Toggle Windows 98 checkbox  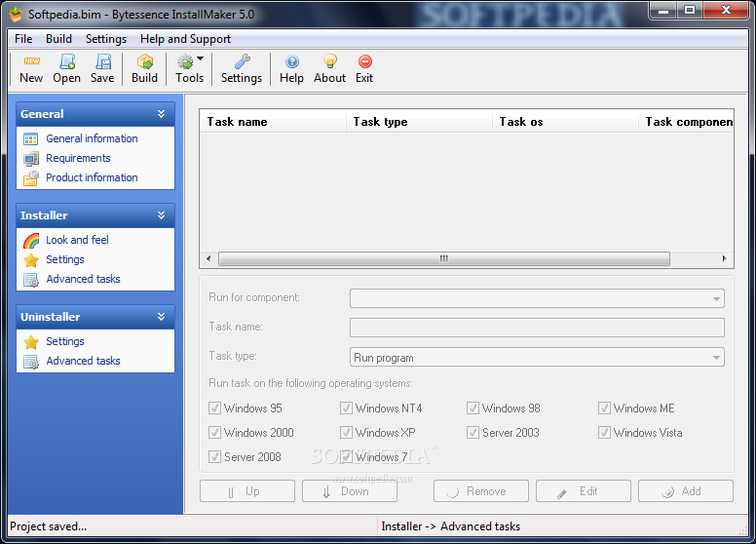tap(472, 408)
